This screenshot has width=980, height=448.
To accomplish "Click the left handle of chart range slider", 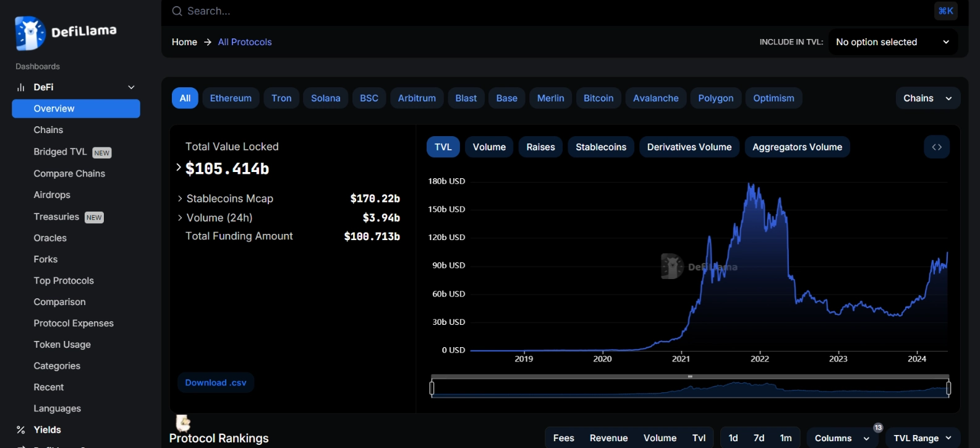I will pos(432,388).
